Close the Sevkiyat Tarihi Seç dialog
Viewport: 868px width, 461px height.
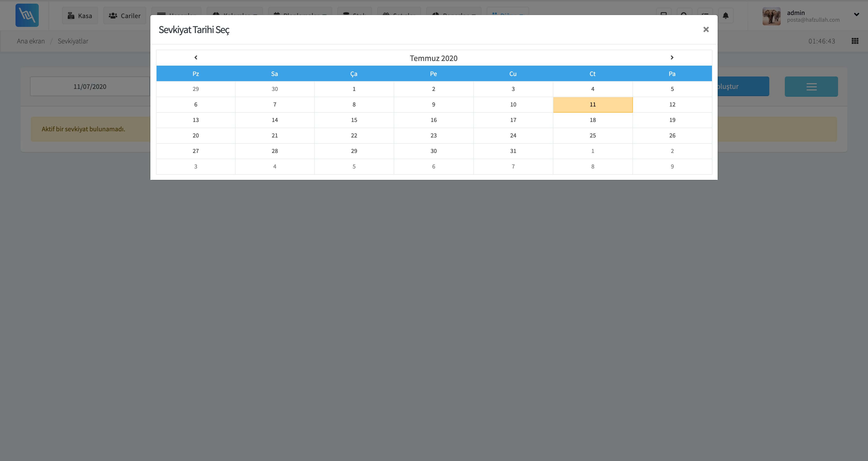pos(706,30)
